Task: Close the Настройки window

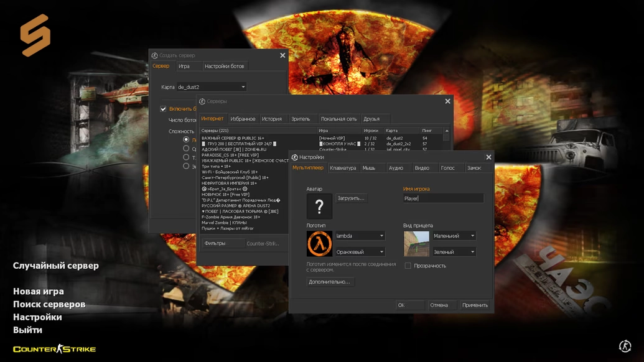Action: point(488,157)
